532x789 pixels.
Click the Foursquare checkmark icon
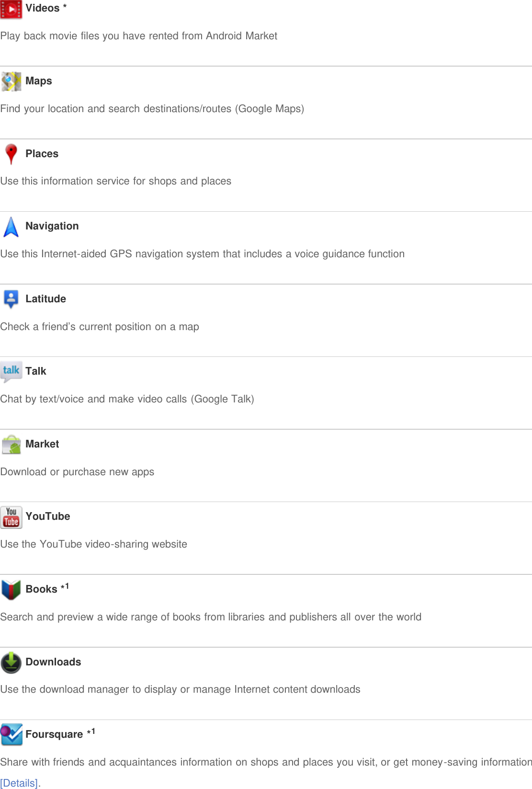(x=11, y=734)
